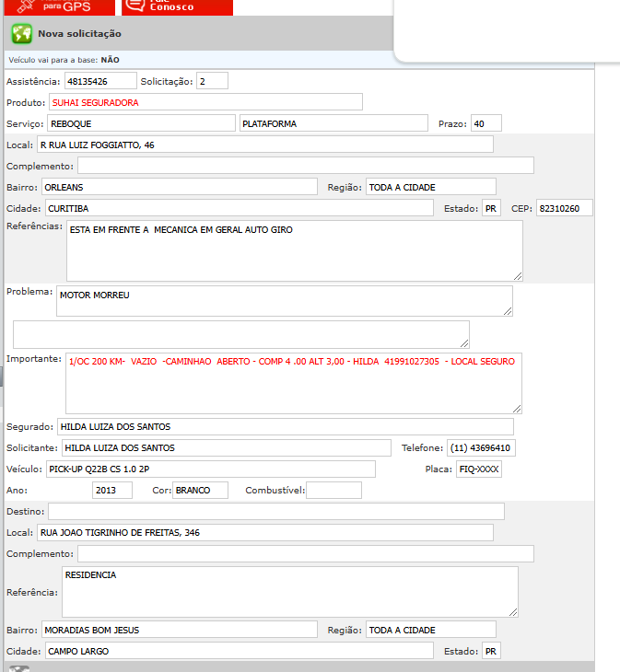Grab the Referências text area resize handle
The height and width of the screenshot is (672, 620).
(x=518, y=276)
